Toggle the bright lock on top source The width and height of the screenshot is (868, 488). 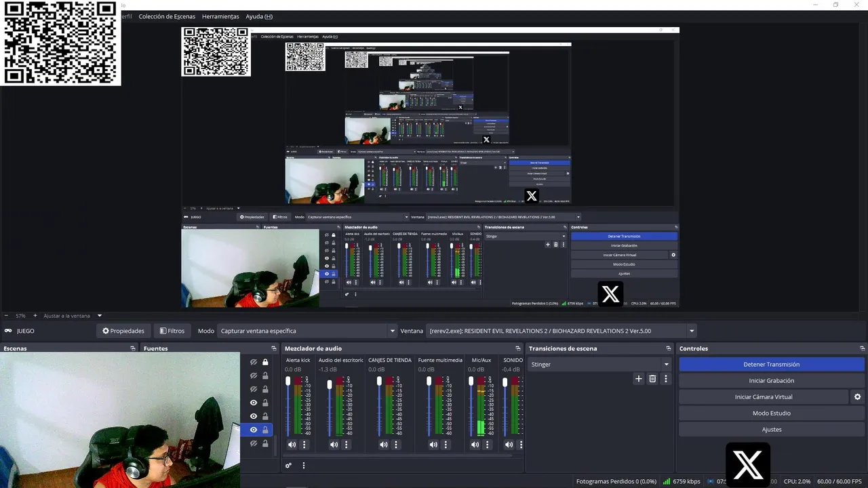tap(265, 362)
